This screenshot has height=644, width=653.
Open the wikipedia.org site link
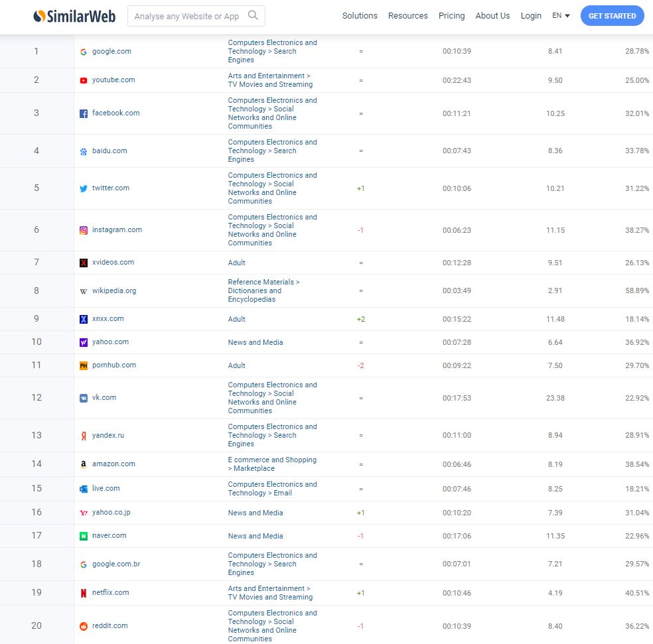[x=114, y=290]
